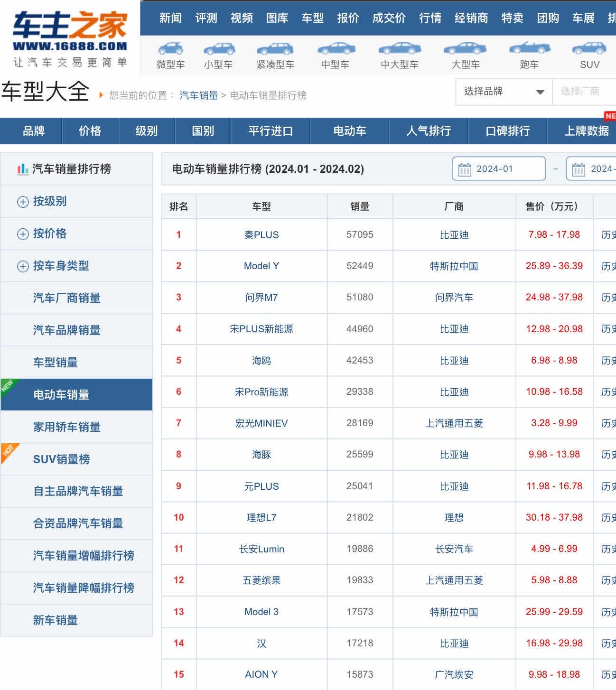Viewport: 616px width, 690px height.
Task: Click the 特斯拉中国 manufacturer link for Model Y
Action: tap(454, 266)
